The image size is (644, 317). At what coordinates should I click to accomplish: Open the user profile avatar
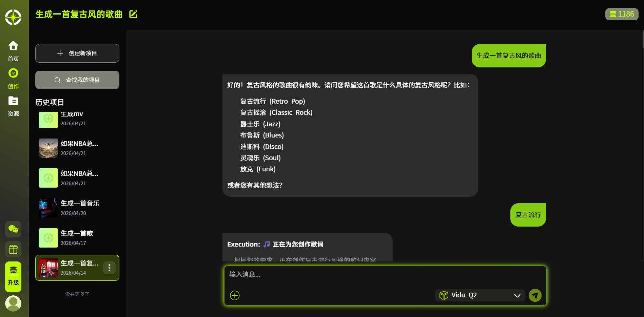click(13, 303)
